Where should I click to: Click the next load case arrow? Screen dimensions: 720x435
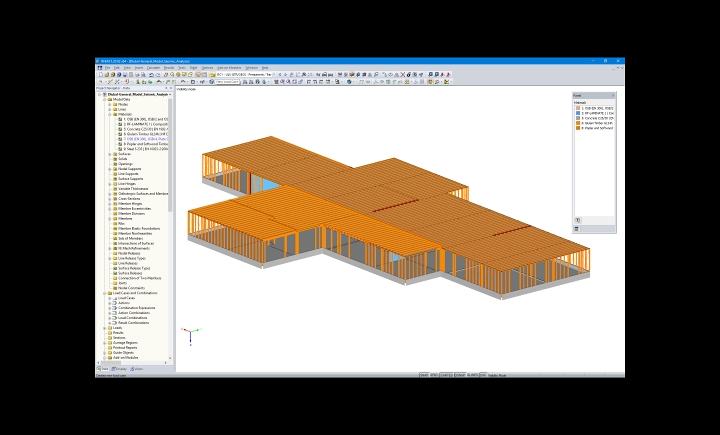pyautogui.click(x=286, y=74)
